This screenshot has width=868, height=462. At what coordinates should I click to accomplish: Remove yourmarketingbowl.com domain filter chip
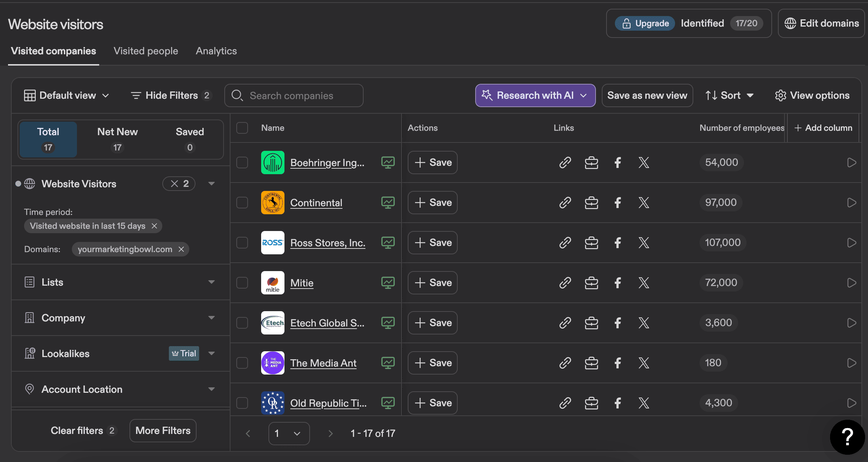(x=181, y=249)
